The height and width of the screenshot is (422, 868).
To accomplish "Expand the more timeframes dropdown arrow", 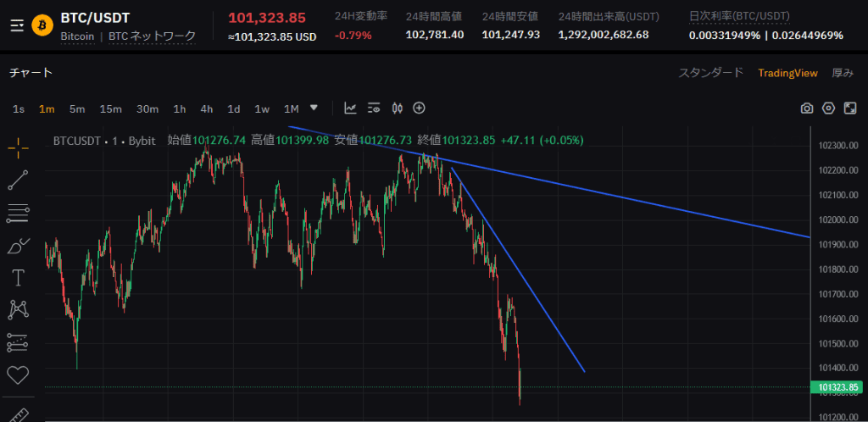I will (x=314, y=108).
